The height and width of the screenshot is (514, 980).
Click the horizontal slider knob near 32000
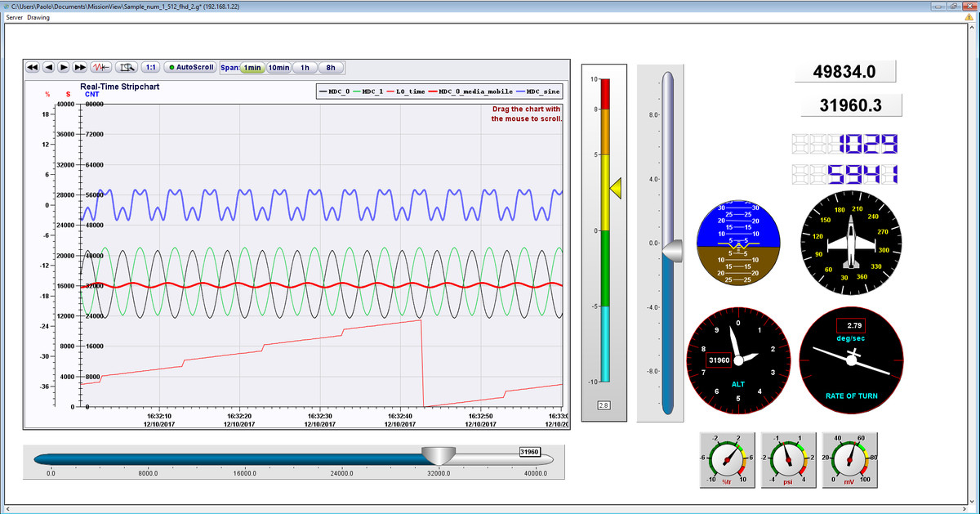[x=439, y=456]
